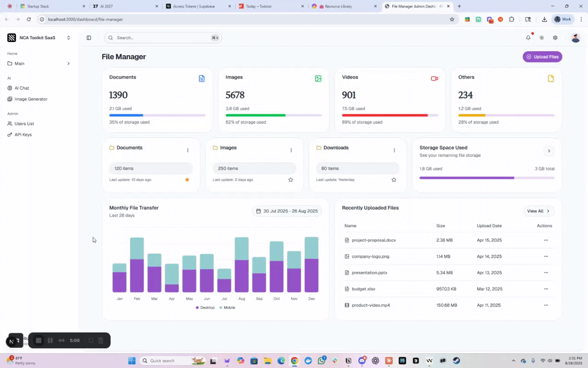Open the Storage Space Used arrow button
This screenshot has width=588, height=368.
[549, 151]
